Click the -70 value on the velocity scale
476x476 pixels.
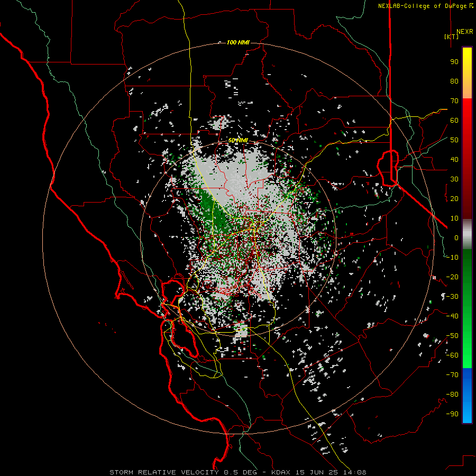click(452, 375)
